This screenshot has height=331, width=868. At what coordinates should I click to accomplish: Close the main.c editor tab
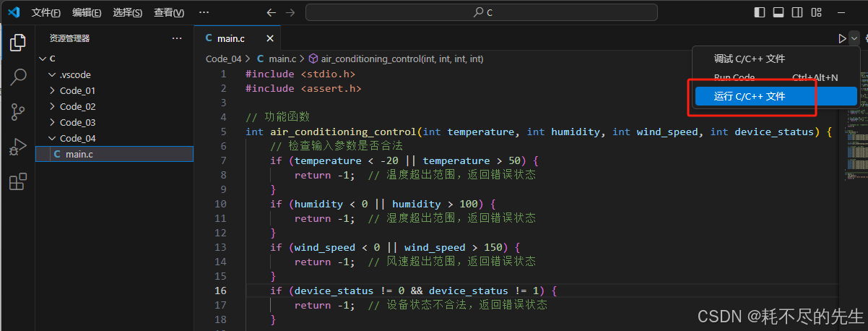[270, 39]
